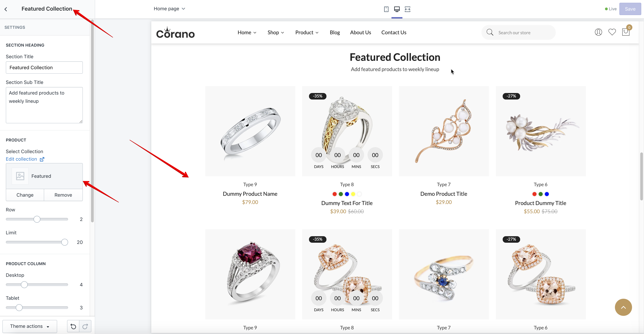The width and height of the screenshot is (644, 334).
Task: Open the Blog menu item
Action: pos(334,33)
